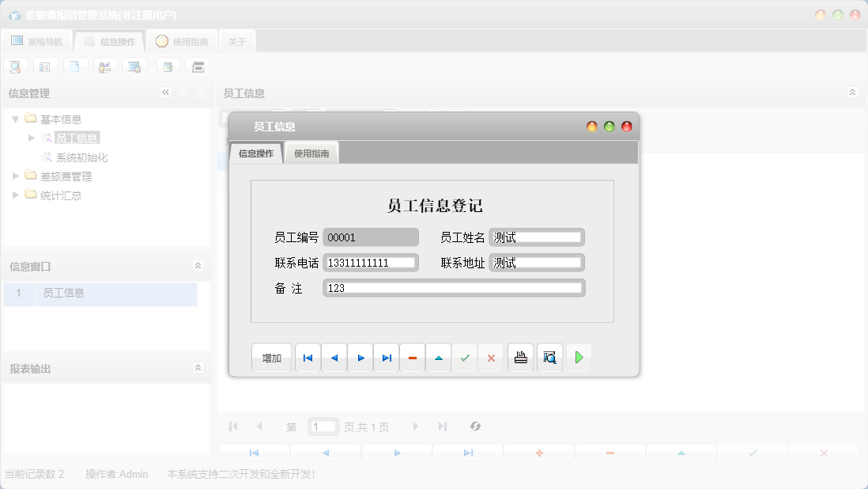Cancel editing with the red X icon
The width and height of the screenshot is (868, 489).
(491, 358)
